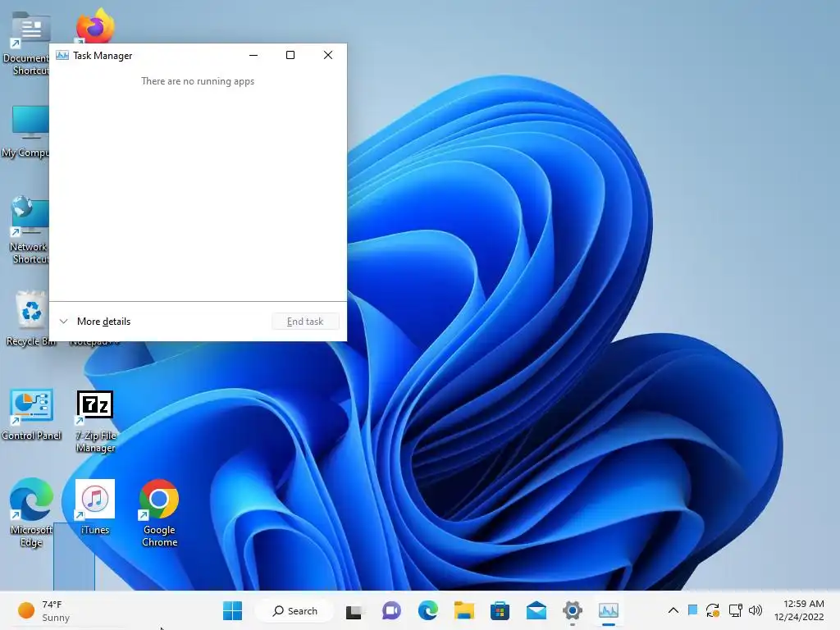Click the blue square tray icon
This screenshot has height=630, width=840.
coord(692,609)
